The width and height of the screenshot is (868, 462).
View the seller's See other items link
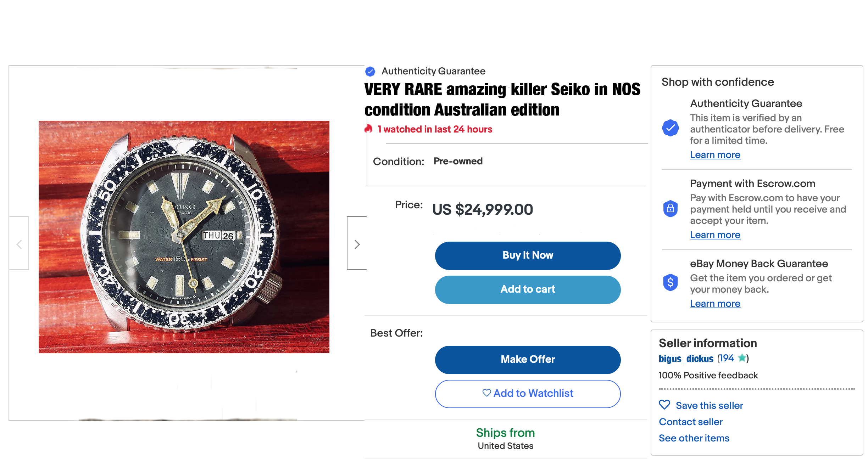694,438
